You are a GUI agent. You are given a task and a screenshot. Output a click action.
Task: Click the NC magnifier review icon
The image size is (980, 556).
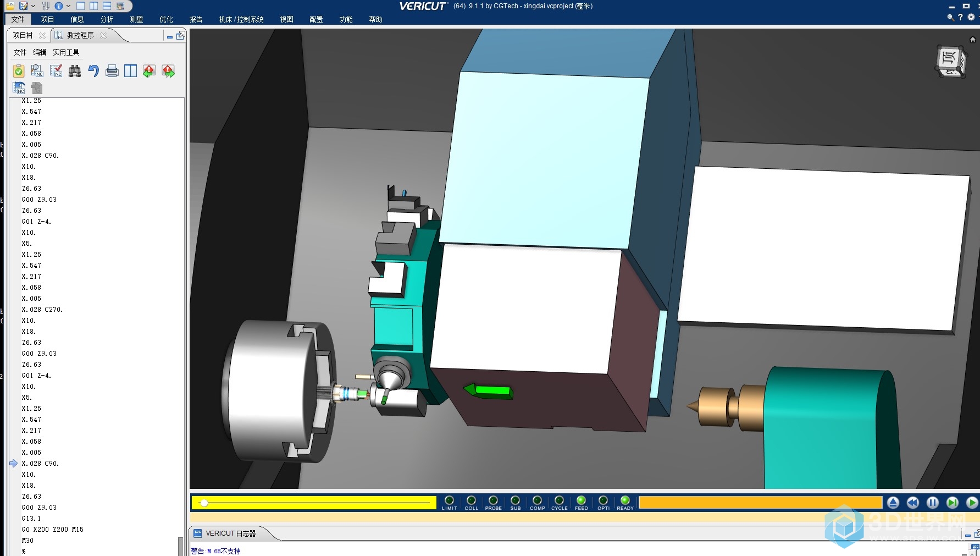tap(37, 71)
